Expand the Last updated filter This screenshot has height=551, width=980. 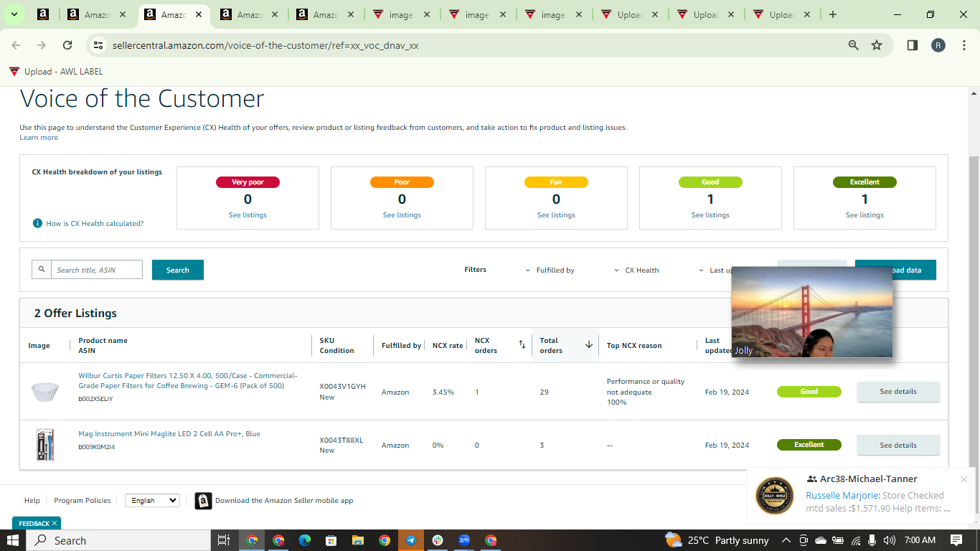click(x=715, y=270)
